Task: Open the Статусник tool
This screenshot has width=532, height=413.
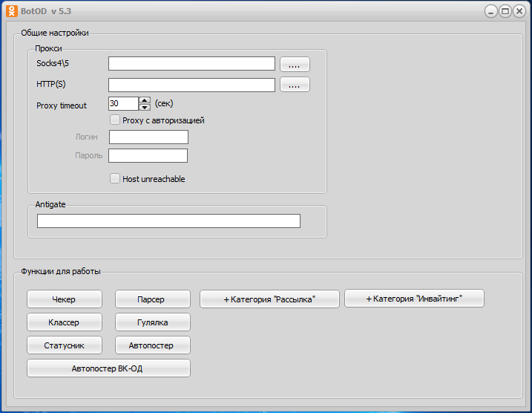Action: click(x=64, y=345)
